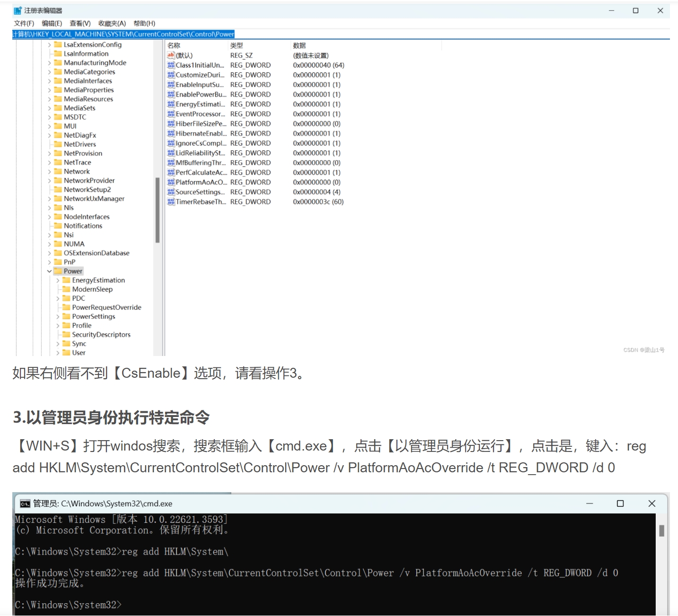Select the OSExtensionDatabase tree key
The width and height of the screenshot is (678, 616).
click(x=97, y=253)
